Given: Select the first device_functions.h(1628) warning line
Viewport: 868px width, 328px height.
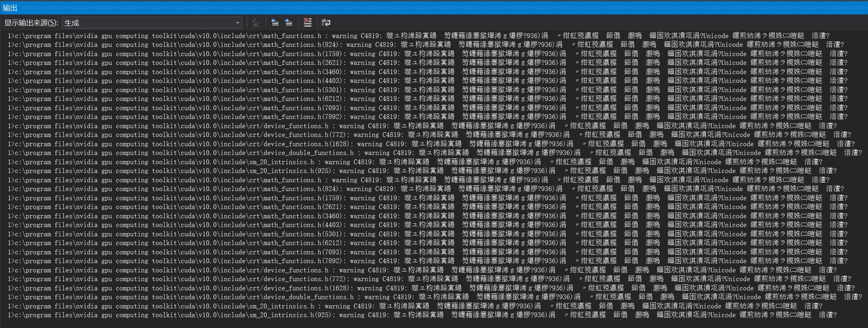Looking at the screenshot, I should coord(431,144).
